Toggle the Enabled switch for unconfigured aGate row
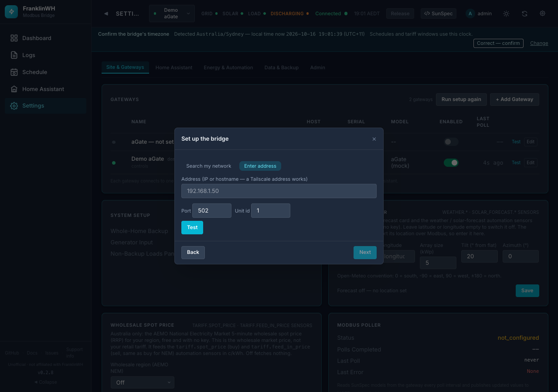Screen dimensions: 558x392 (451, 142)
